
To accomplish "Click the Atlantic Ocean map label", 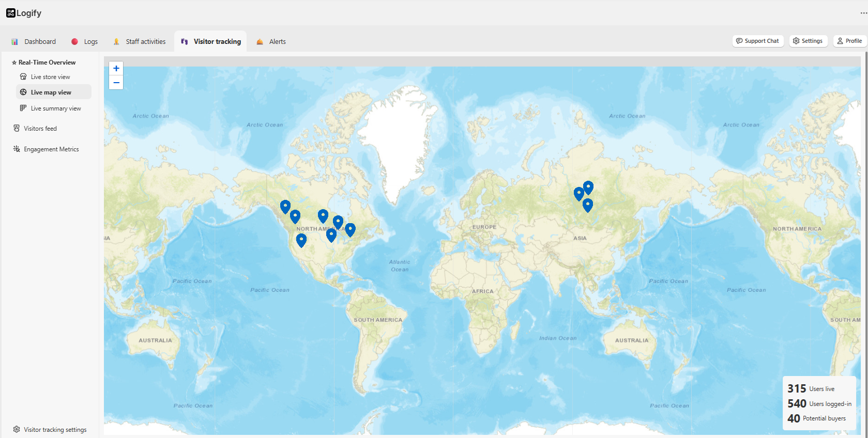I will 400,265.
